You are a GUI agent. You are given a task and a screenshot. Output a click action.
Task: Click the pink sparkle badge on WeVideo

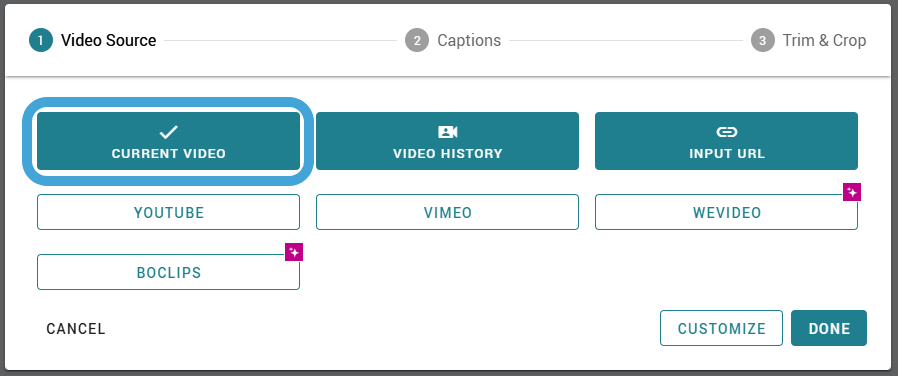852,192
